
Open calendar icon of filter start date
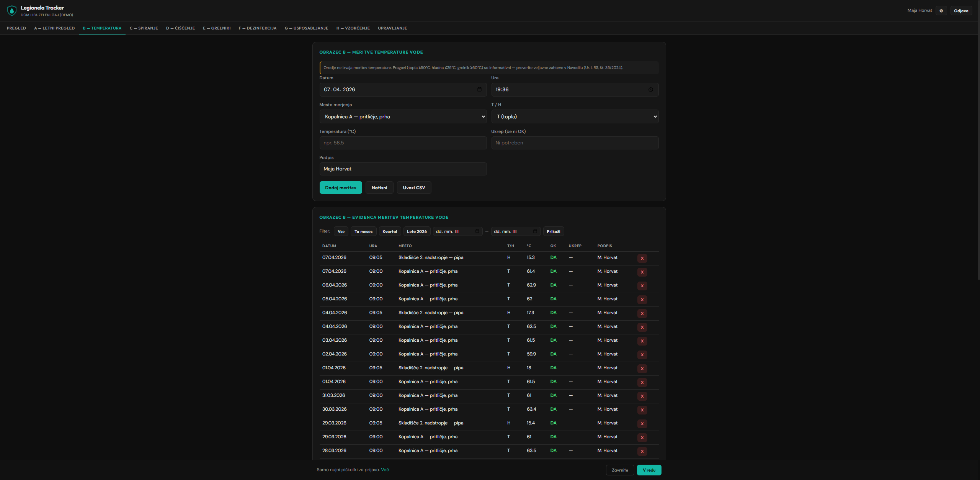pyautogui.click(x=477, y=231)
